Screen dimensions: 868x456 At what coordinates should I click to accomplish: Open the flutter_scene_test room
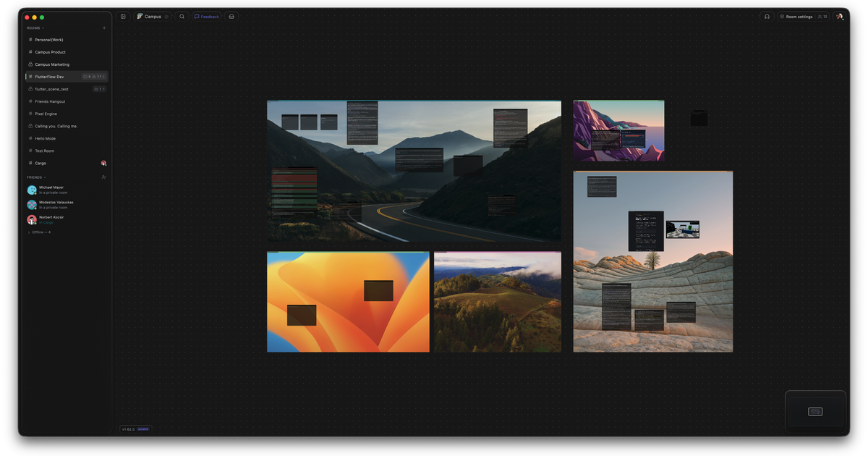point(66,89)
